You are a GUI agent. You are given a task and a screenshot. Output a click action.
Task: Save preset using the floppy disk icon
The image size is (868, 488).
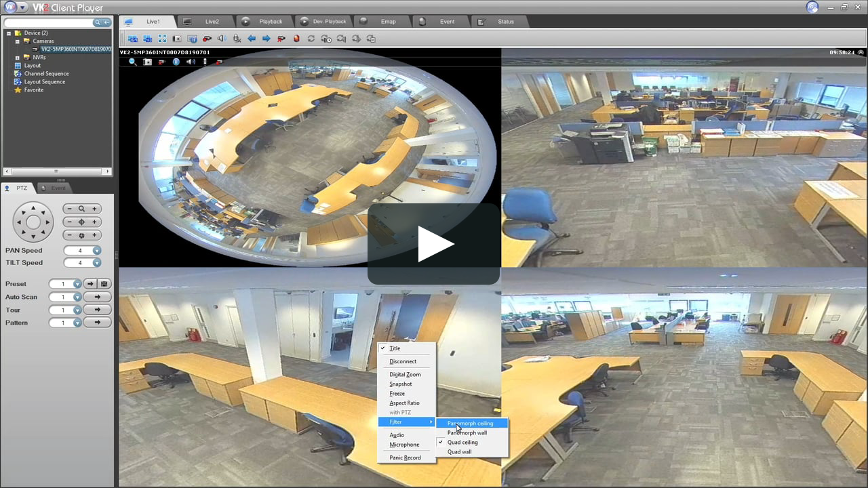click(104, 284)
